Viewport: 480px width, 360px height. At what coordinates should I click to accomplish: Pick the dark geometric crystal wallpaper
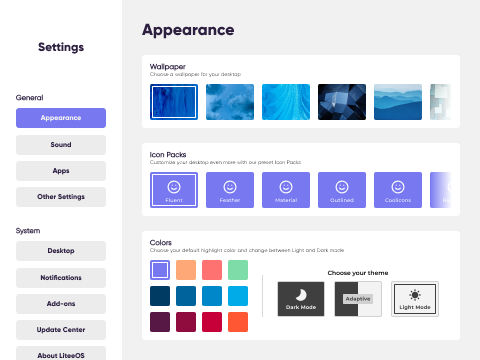coord(342,102)
